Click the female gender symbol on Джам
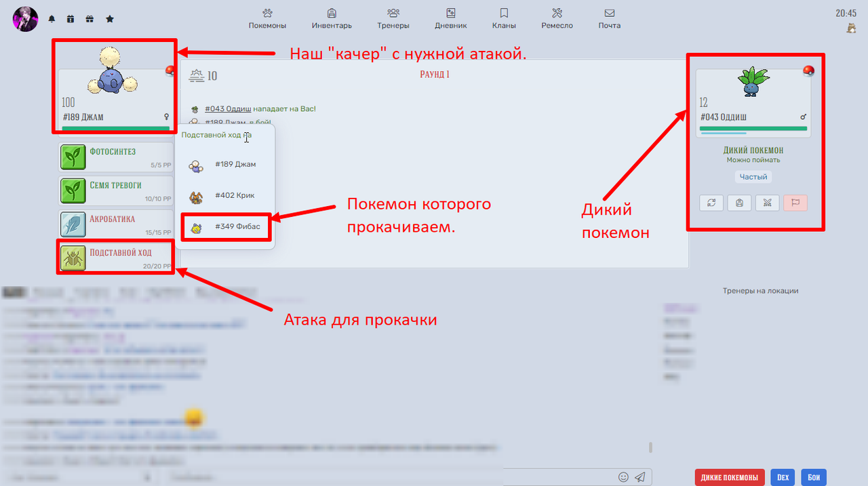 pyautogui.click(x=166, y=117)
